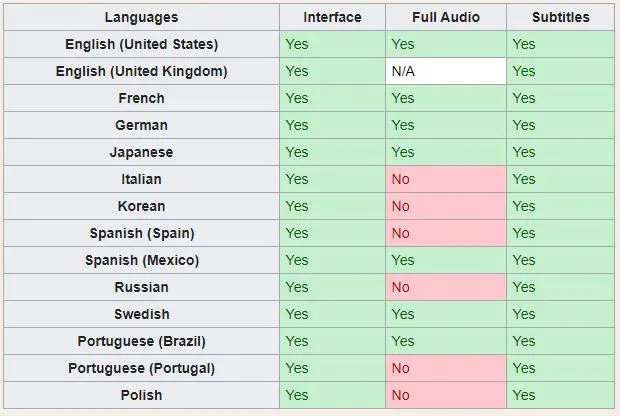Select the French language row label
This screenshot has width=620, height=416.
coord(141,98)
